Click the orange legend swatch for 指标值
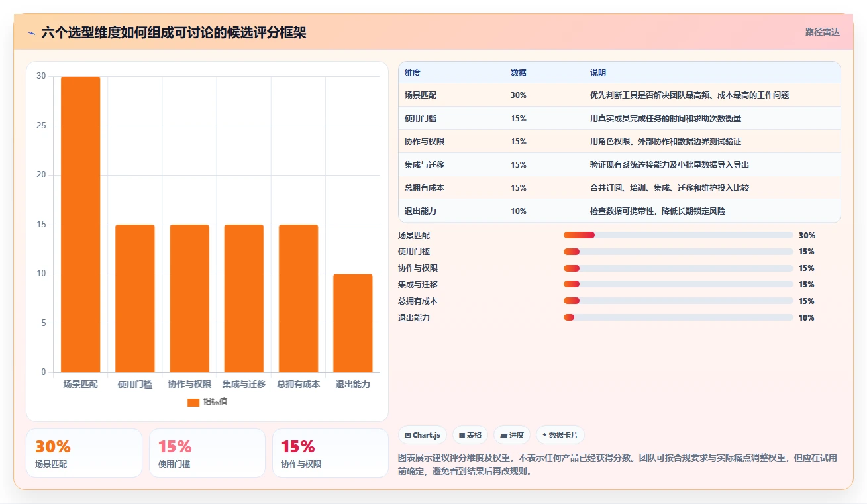Image resolution: width=867 pixels, height=504 pixels. click(x=193, y=402)
